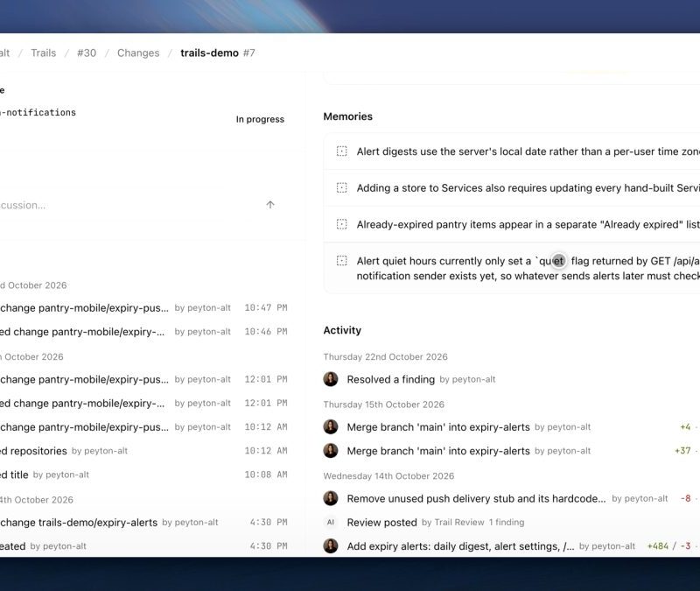Open the first 12:01 PM pantry-mobile/expiry-pus entry
Image resolution: width=700 pixels, height=591 pixels.
(84, 379)
